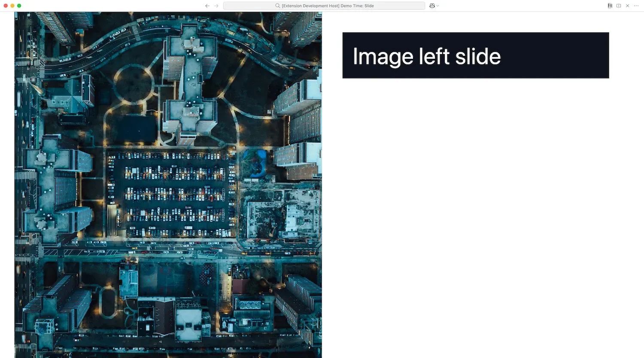Viewport: 644px width, 358px height.
Task: Click the Image left slide heading
Action: pos(426,56)
